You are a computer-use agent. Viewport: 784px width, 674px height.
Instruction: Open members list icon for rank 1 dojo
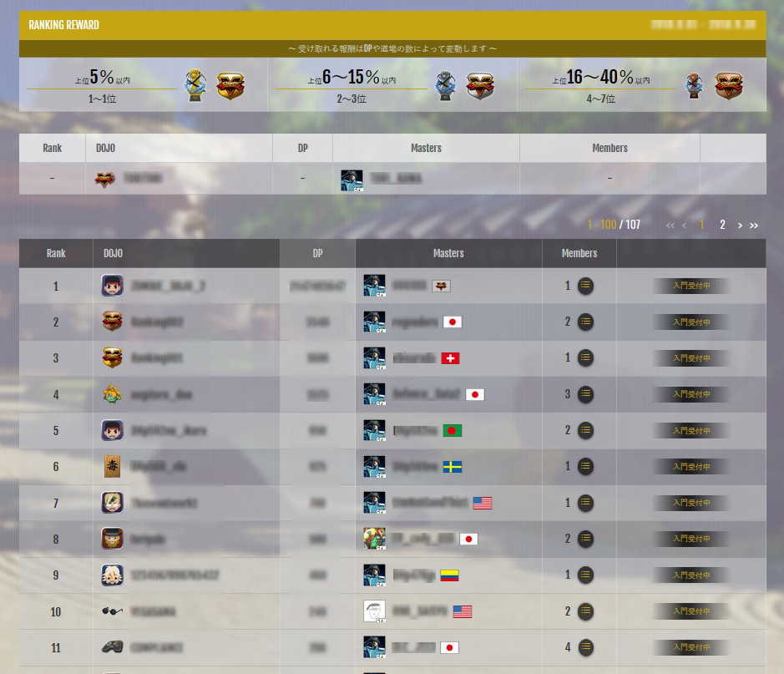point(585,286)
